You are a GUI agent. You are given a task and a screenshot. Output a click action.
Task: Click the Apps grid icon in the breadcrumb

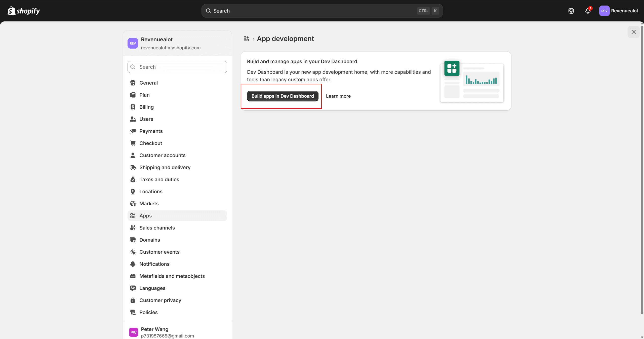tap(246, 39)
